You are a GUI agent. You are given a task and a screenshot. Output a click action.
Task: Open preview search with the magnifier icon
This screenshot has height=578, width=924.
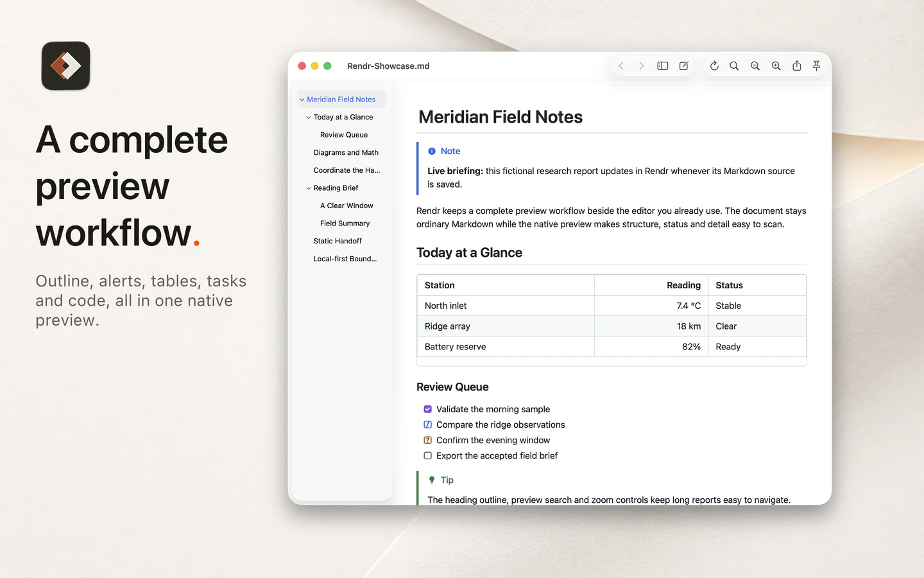734,66
